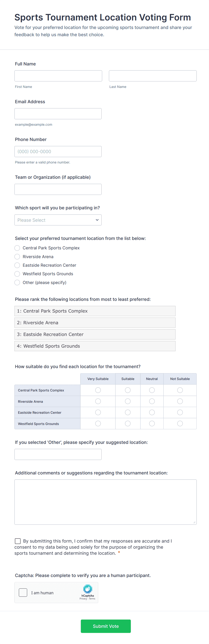Image resolution: width=209 pixels, height=644 pixels.
Task: Open the hCaptcha Privacy link
Action: (x=83, y=599)
